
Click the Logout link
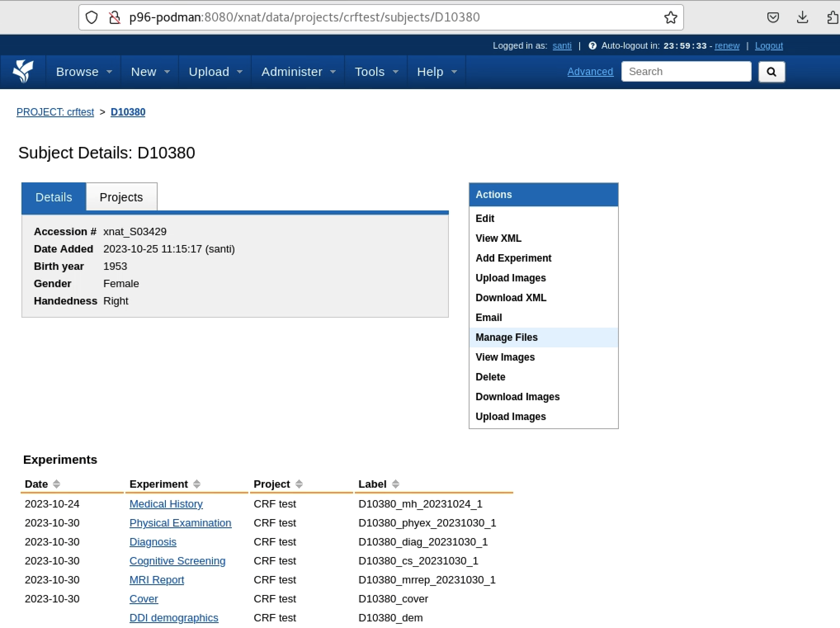point(769,45)
